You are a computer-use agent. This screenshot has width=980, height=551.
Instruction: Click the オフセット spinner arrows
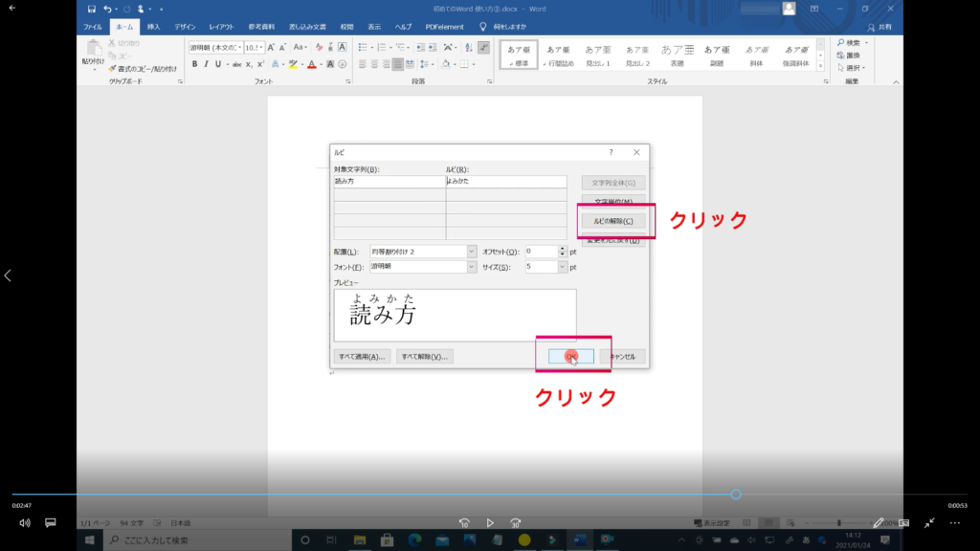point(560,252)
